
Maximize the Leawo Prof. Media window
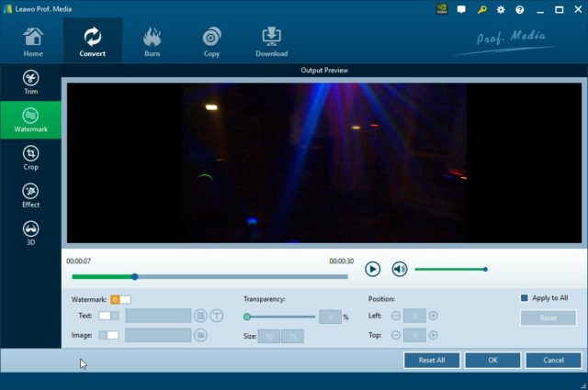coord(560,10)
